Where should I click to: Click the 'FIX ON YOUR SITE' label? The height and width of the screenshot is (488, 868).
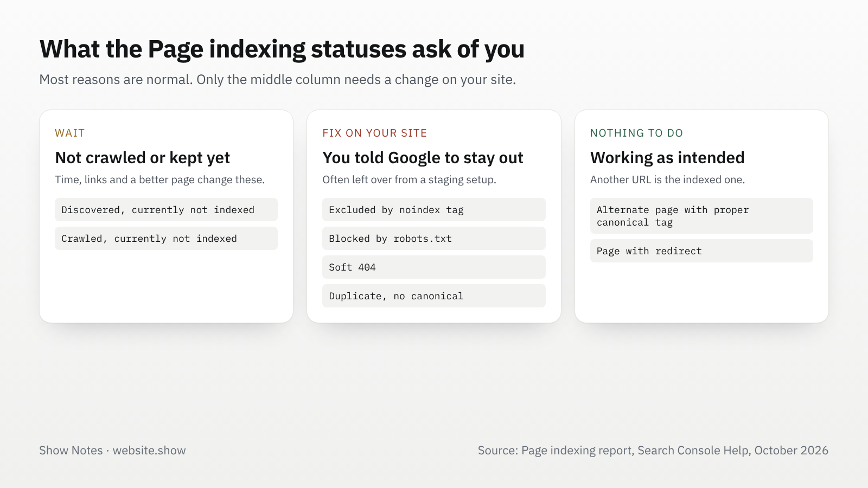pyautogui.click(x=374, y=133)
